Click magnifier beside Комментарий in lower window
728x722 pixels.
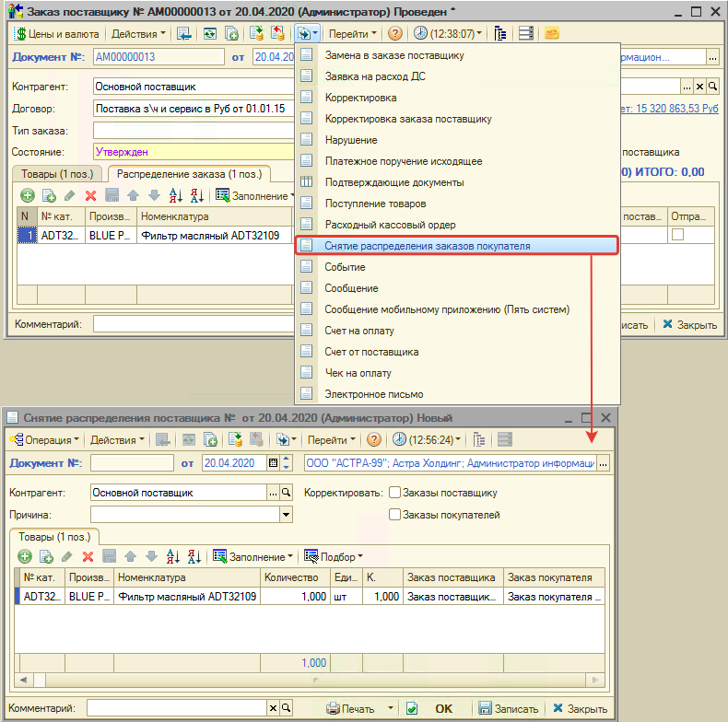(287, 708)
